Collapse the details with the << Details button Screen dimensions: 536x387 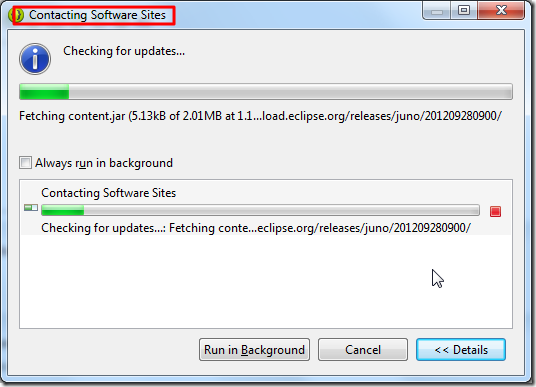tap(461, 349)
